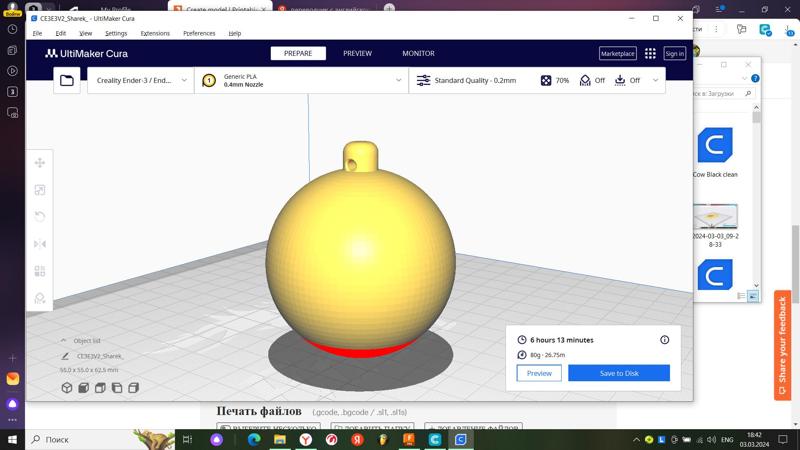This screenshot has width=800, height=450.
Task: Open the application switcher grid icon
Action: (650, 54)
